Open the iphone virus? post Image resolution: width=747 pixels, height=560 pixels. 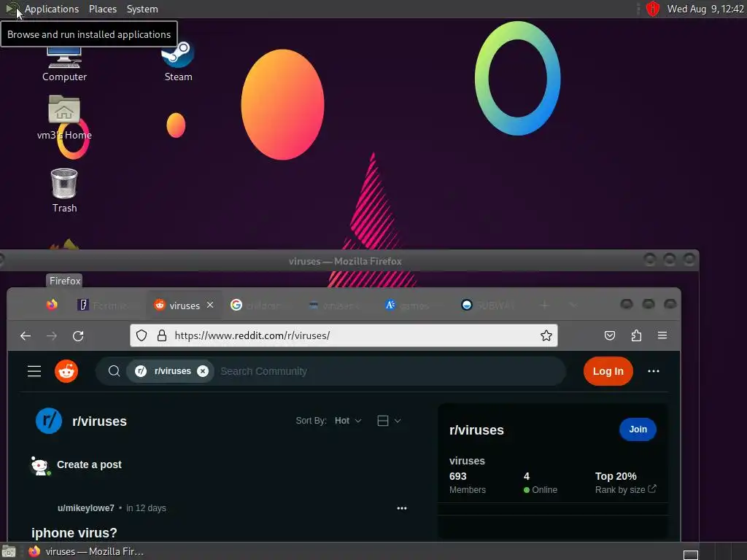click(x=74, y=532)
